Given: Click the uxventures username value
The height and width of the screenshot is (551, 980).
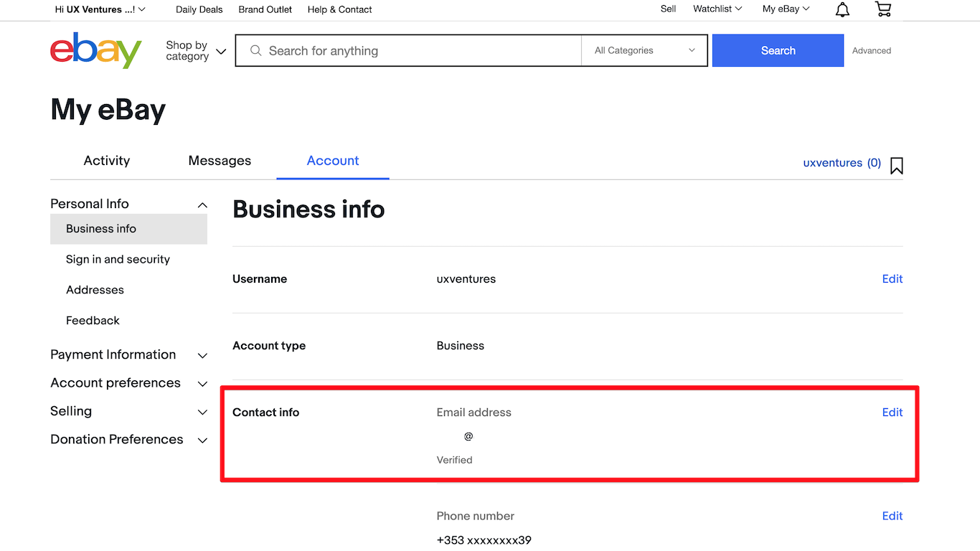Looking at the screenshot, I should click(x=466, y=279).
